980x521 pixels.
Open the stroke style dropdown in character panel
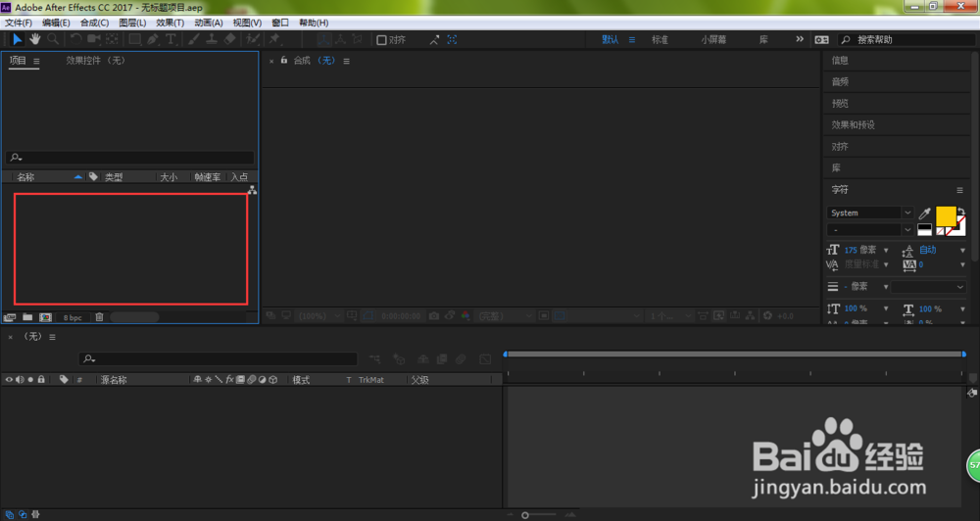[929, 287]
